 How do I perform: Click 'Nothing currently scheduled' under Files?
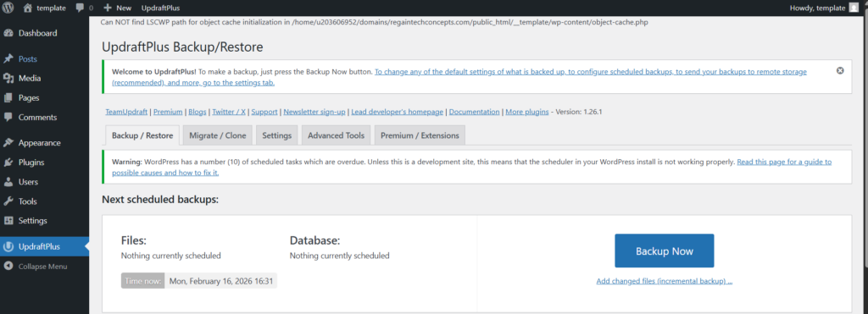pos(171,256)
